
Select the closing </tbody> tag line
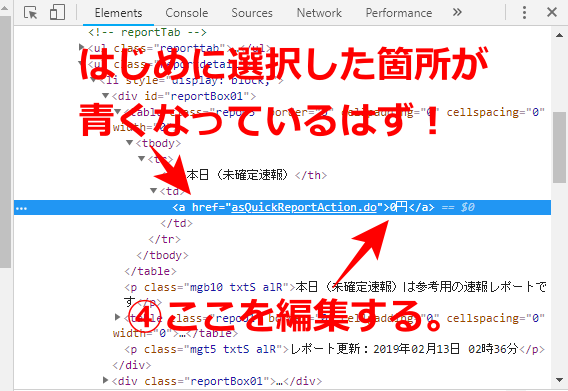tap(162, 255)
